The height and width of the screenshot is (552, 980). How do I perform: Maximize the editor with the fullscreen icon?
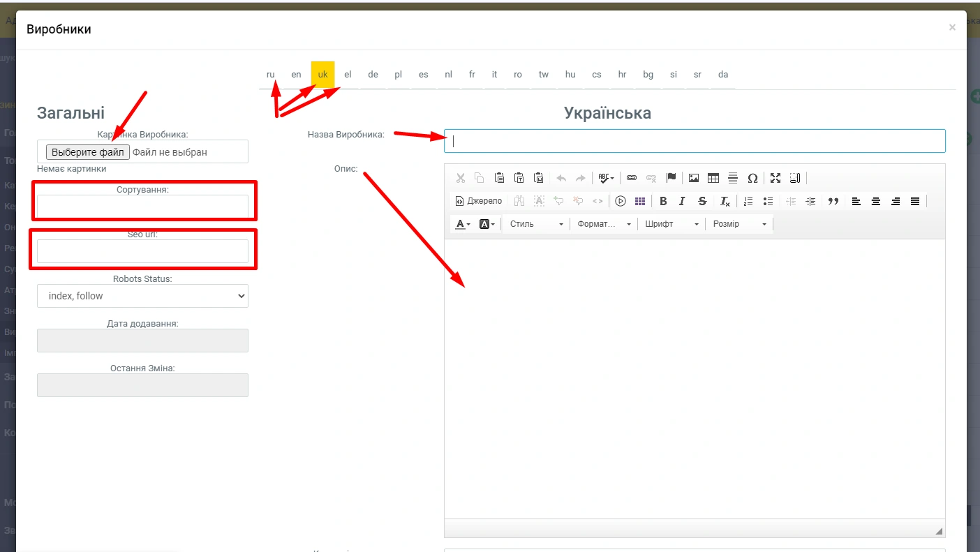(x=775, y=178)
